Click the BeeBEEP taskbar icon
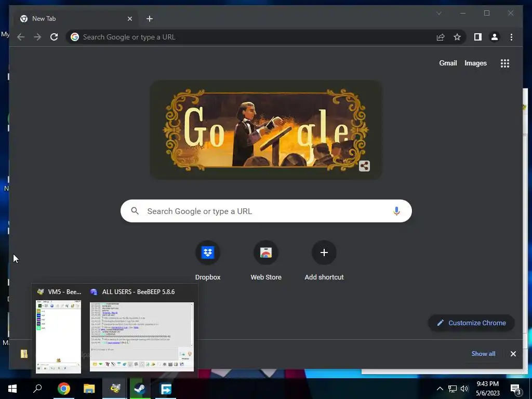 [115, 389]
